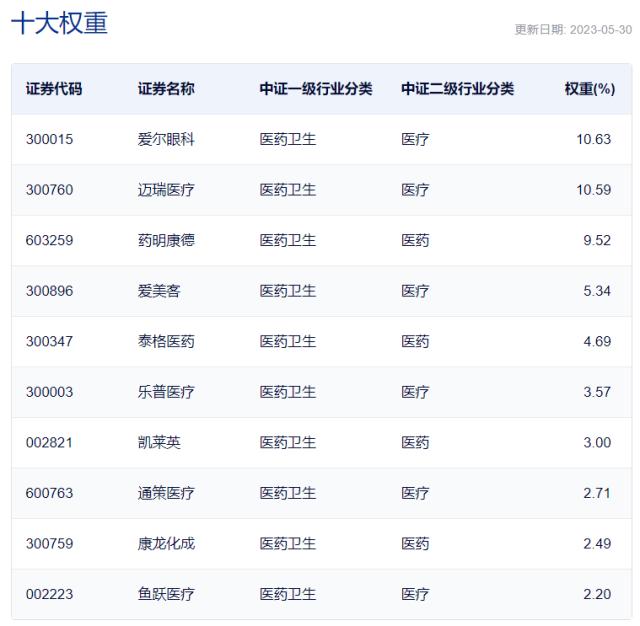Click 医药 in the 康龙化成 row
Image resolution: width=640 pixels, height=626 pixels.
415,544
